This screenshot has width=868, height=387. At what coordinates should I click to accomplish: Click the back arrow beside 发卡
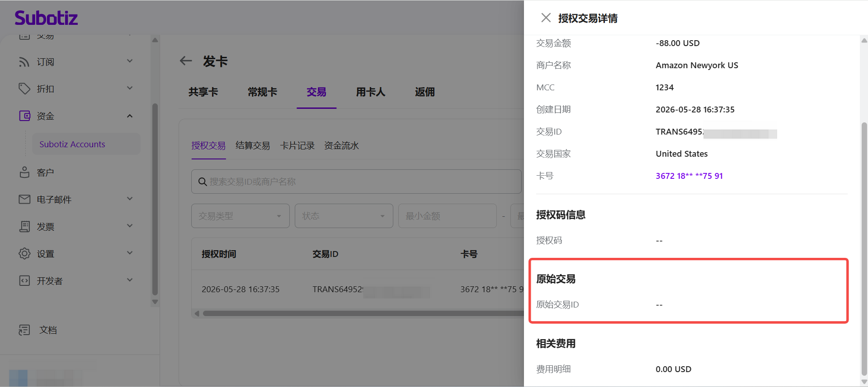[186, 61]
